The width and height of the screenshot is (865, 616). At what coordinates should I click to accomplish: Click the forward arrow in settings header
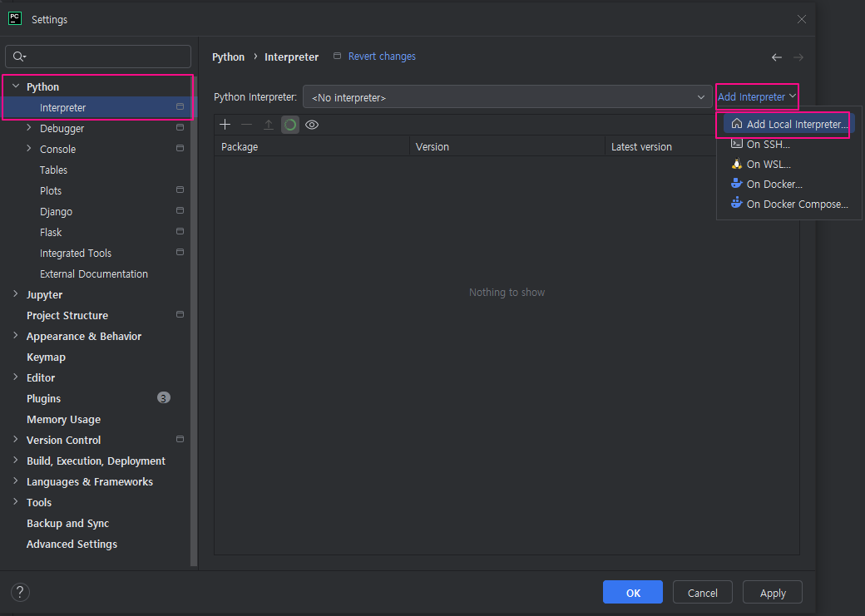pos(798,57)
